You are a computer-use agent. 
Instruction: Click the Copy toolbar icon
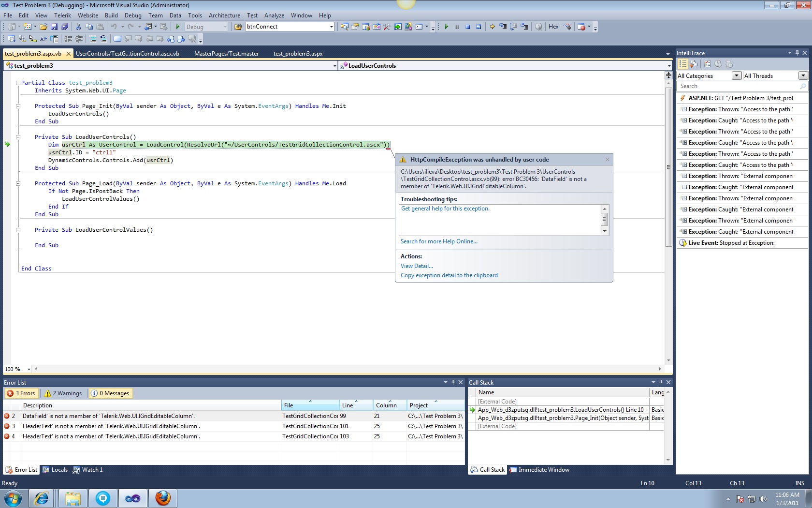(89, 27)
